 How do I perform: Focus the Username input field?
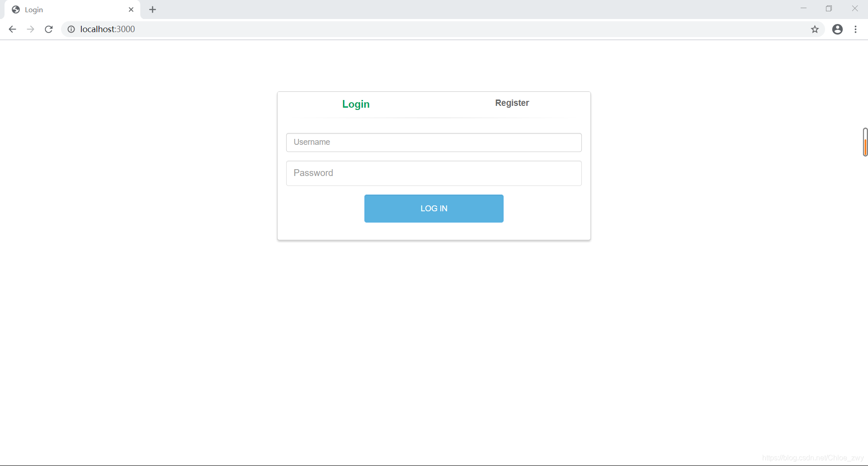click(434, 142)
